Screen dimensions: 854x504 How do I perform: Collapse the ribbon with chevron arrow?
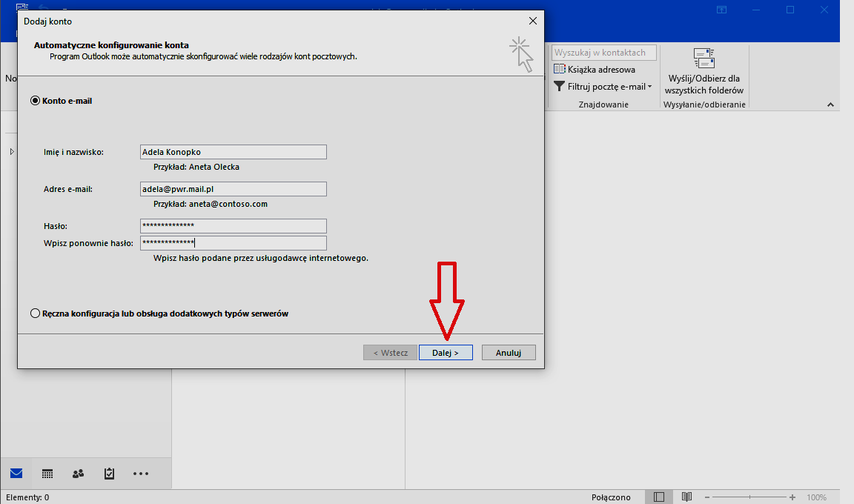pyautogui.click(x=830, y=105)
